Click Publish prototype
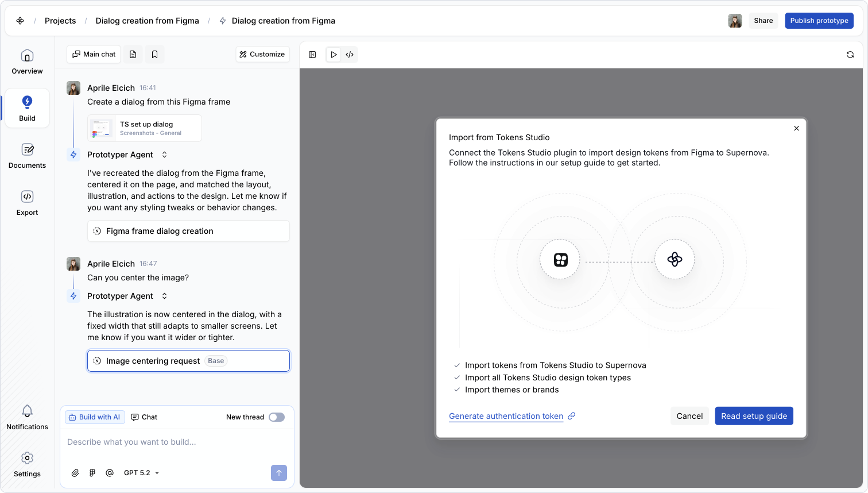The image size is (868, 493). (819, 21)
